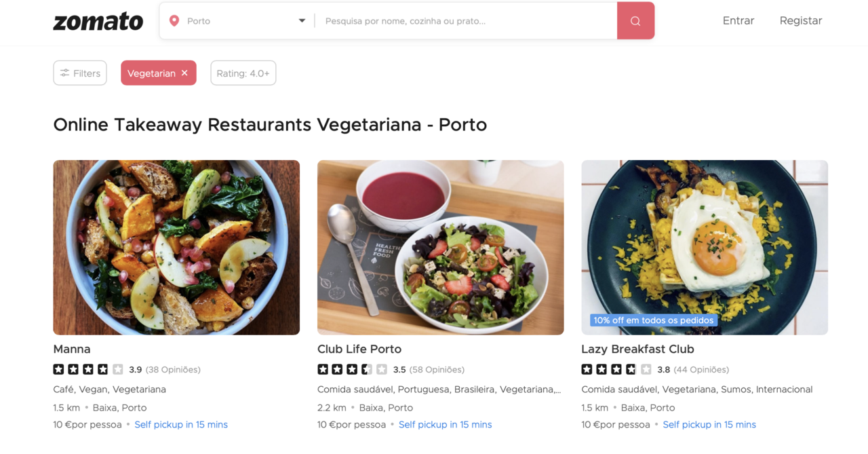
Task: Open the Filters button
Action: coord(80,73)
